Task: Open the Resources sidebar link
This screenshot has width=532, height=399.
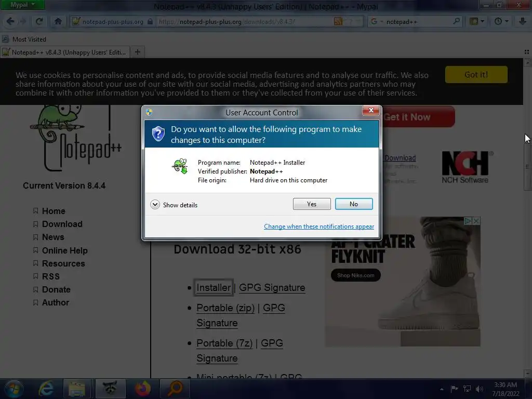Action: (x=63, y=263)
